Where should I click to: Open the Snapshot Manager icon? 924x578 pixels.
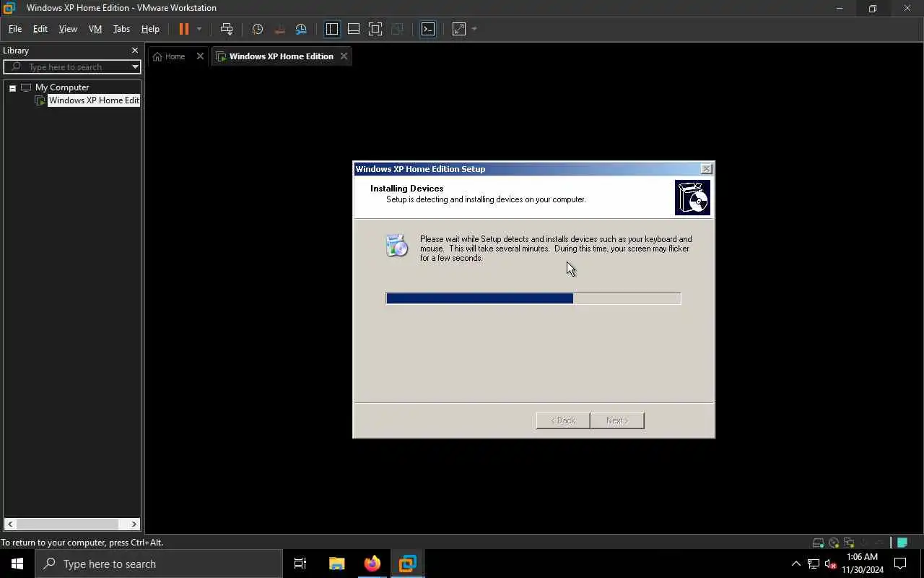[301, 29]
